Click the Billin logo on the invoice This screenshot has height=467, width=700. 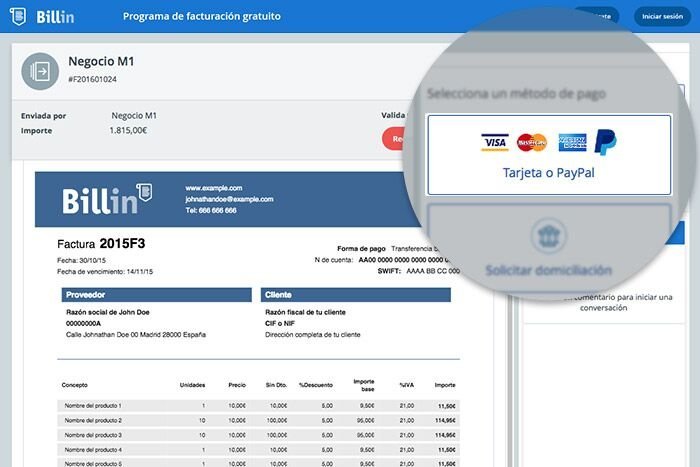107,200
